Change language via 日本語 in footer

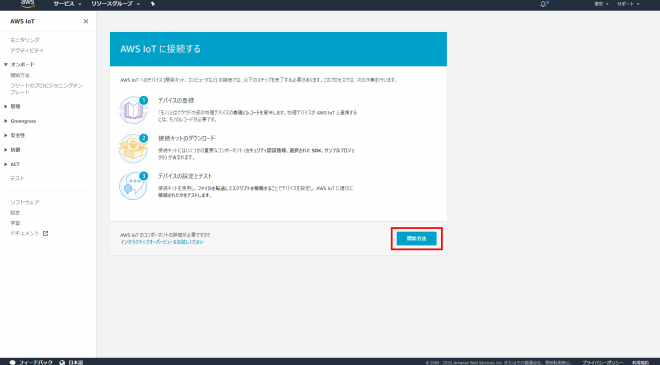[x=76, y=362]
